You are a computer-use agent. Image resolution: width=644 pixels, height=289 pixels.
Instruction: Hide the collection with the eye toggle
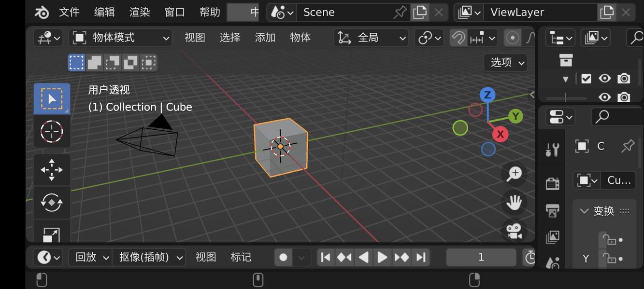click(604, 78)
